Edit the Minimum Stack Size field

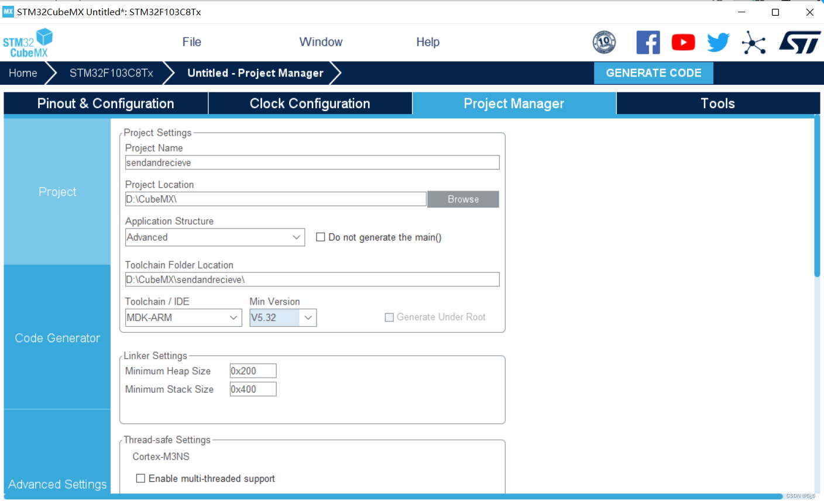coord(253,389)
